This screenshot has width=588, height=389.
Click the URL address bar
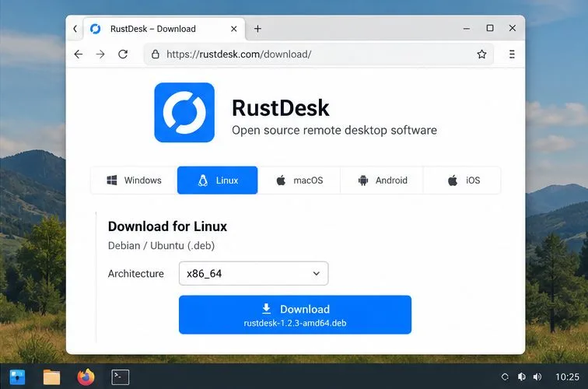pos(319,54)
